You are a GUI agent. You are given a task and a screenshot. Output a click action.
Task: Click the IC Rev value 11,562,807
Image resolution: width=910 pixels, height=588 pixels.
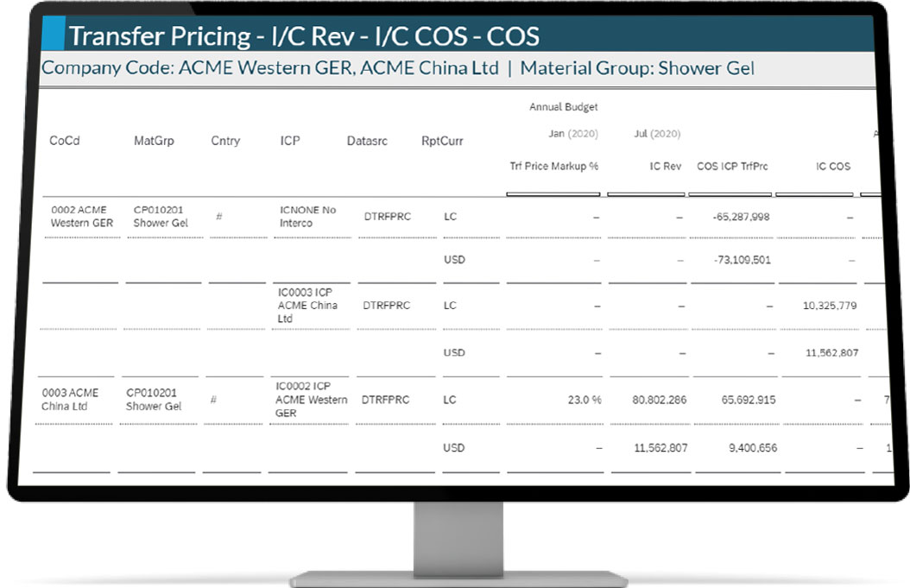click(660, 448)
